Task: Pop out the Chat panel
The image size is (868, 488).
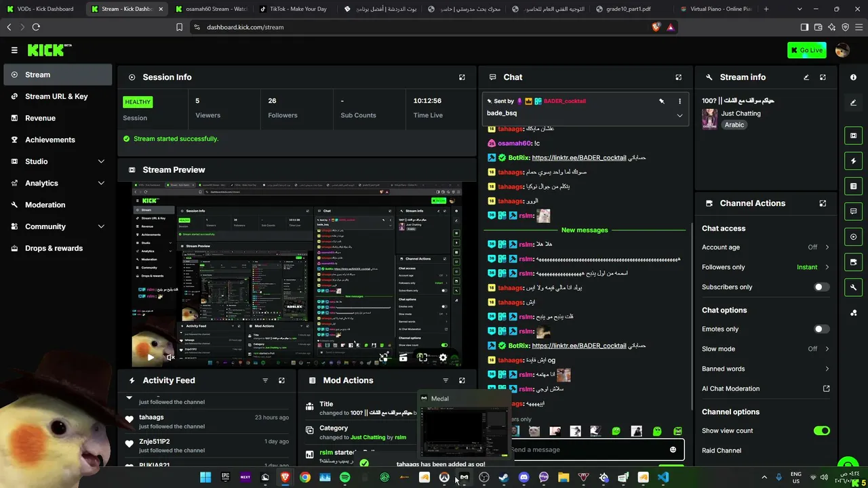Action: click(678, 77)
